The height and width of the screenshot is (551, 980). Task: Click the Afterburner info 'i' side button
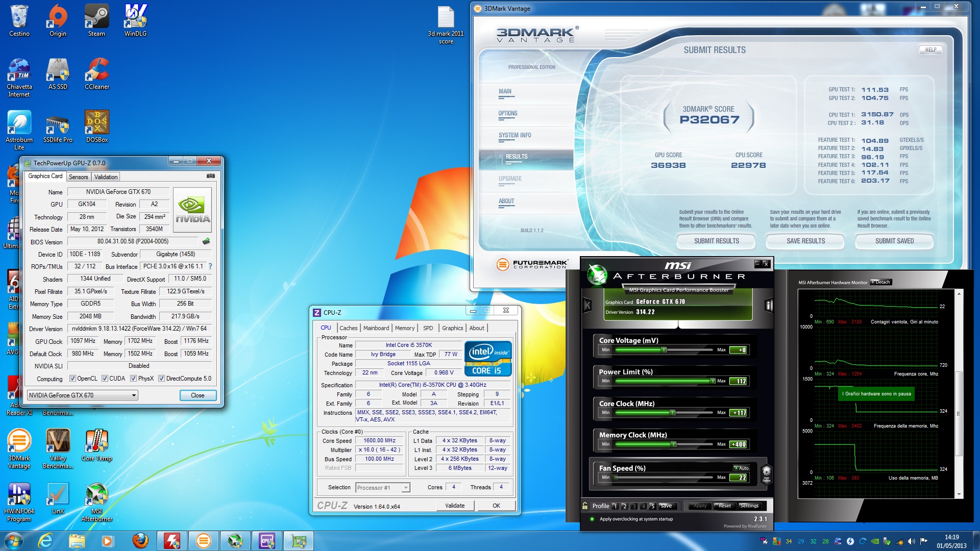pyautogui.click(x=769, y=306)
